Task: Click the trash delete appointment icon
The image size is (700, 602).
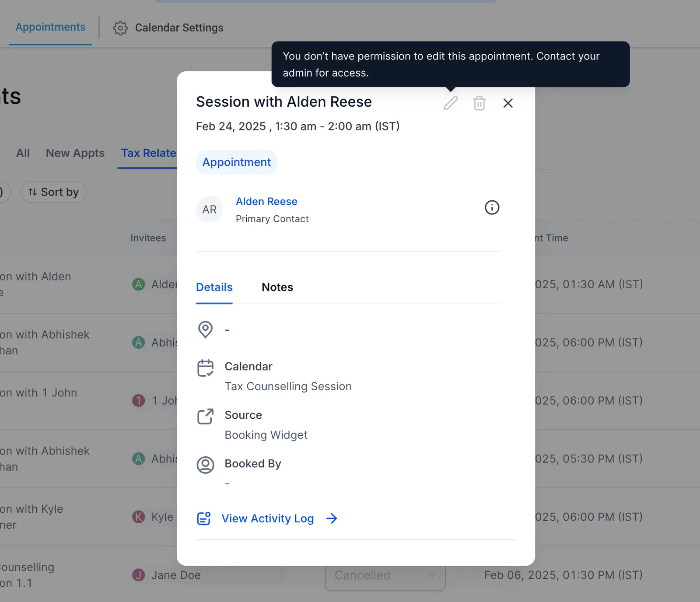Action: (x=479, y=103)
